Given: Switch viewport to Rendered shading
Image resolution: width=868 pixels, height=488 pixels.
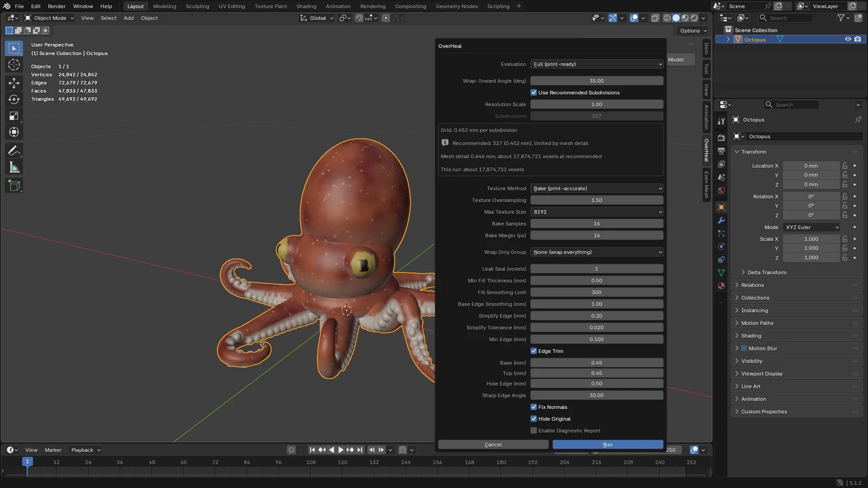Looking at the screenshot, I should tap(694, 18).
